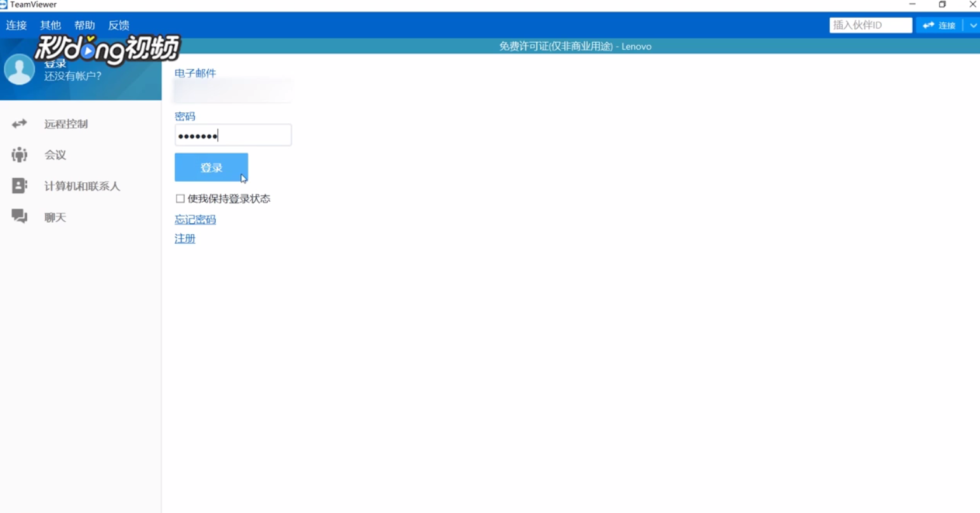Close the TeamViewer window
This screenshot has width=980, height=513.
(972, 4)
